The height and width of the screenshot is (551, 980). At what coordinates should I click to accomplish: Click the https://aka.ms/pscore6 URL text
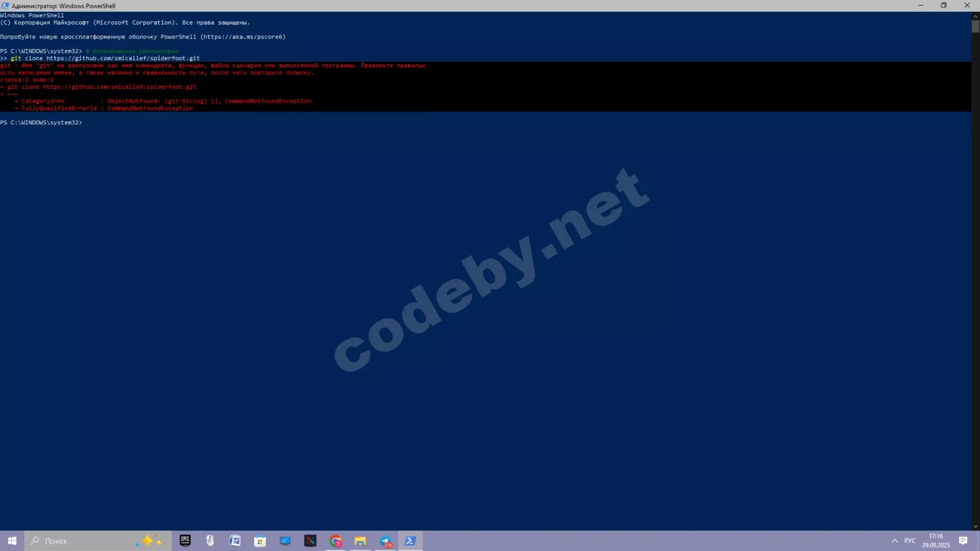243,37
